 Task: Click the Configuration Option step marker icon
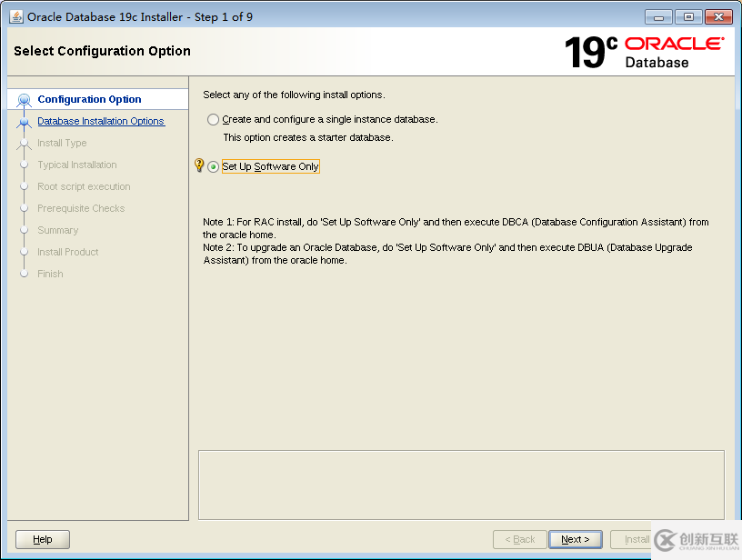point(24,100)
